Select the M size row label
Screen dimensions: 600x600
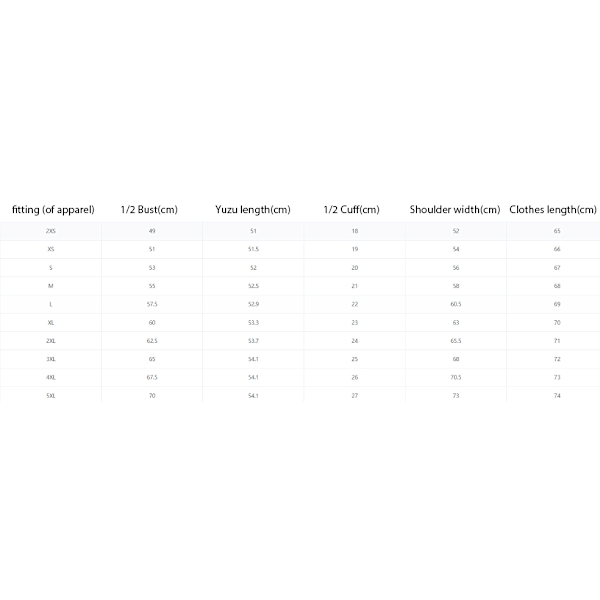pos(51,286)
